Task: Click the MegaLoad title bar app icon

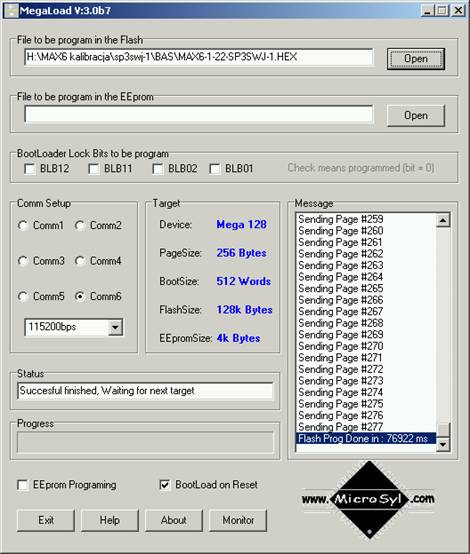Action: tap(11, 11)
